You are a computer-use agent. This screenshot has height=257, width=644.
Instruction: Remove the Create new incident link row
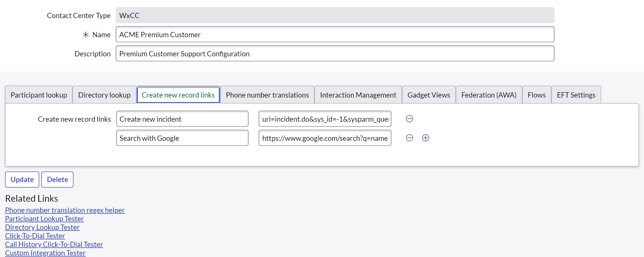pos(409,119)
